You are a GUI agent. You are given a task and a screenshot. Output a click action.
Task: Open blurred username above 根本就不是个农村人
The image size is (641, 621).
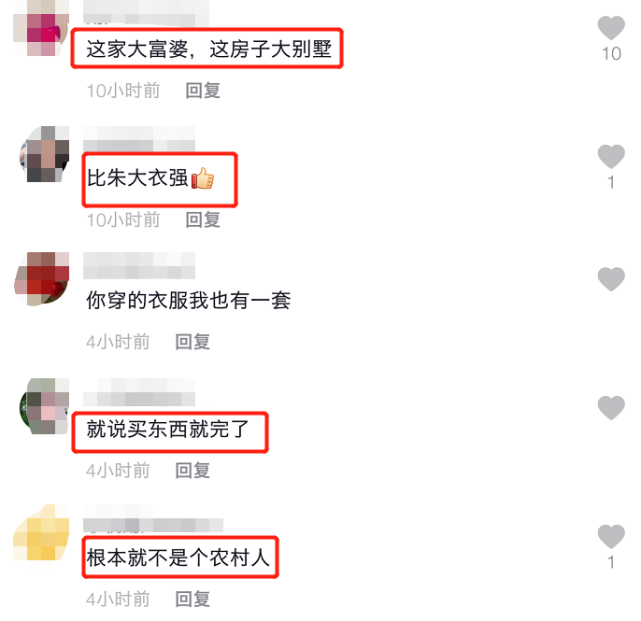[x=153, y=518]
